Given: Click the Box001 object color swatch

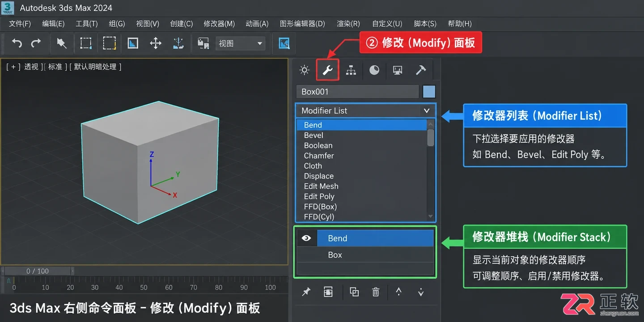Looking at the screenshot, I should pyautogui.click(x=429, y=92).
